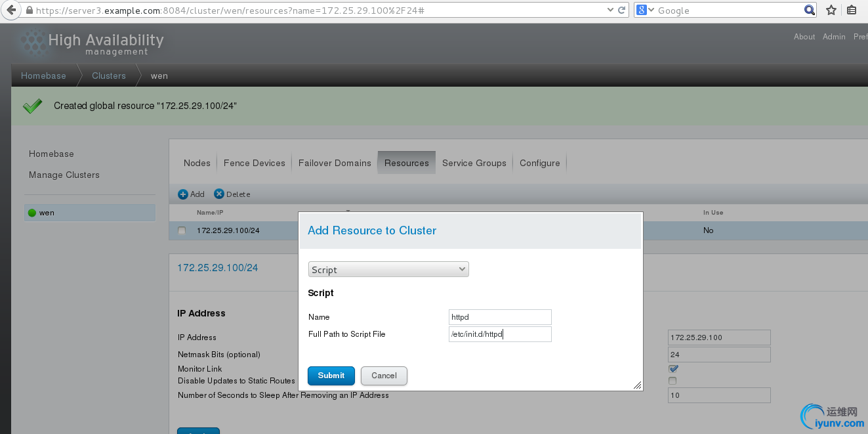The image size is (868, 434).
Task: Go to Clusters in the breadcrumb
Action: [109, 76]
